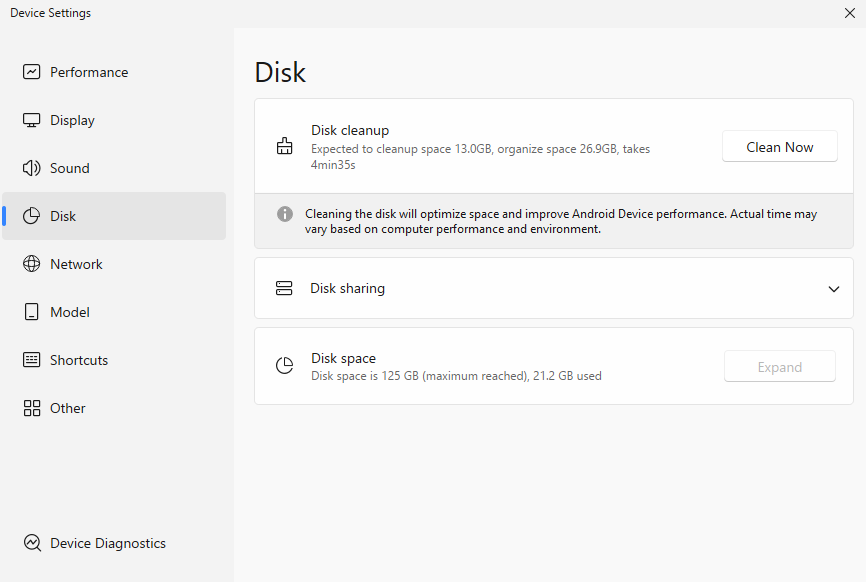The image size is (866, 582).
Task: Click the Disk space pie icon
Action: (x=284, y=366)
